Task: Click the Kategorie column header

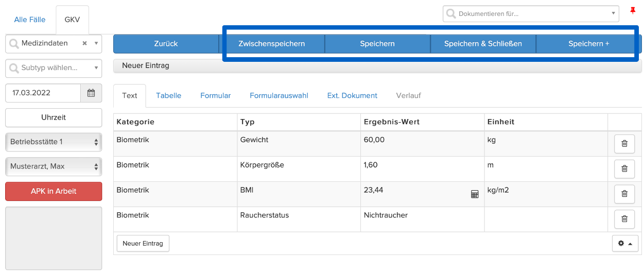Action: (176, 122)
